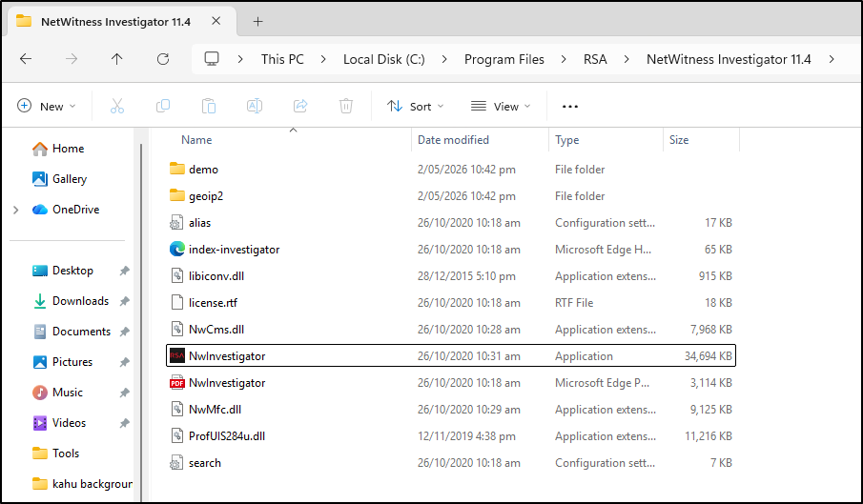Navigate to Program Files breadcrumb
863x504 pixels.
coord(504,59)
